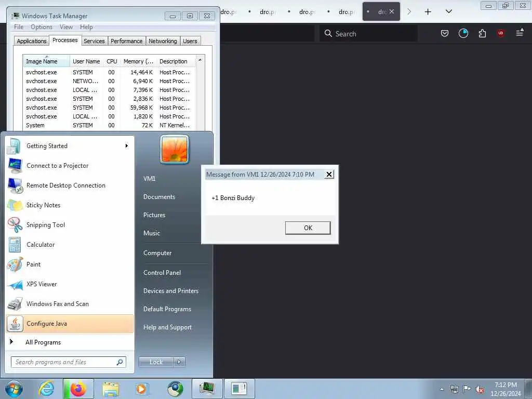
Task: Launch Connect to a Projector
Action: pyautogui.click(x=70, y=166)
